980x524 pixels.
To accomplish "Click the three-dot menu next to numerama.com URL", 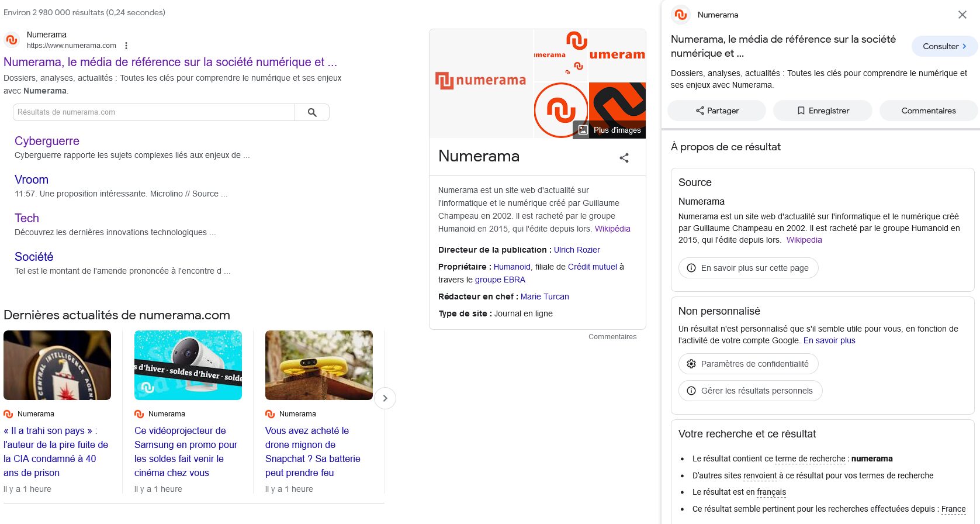I will pos(126,46).
